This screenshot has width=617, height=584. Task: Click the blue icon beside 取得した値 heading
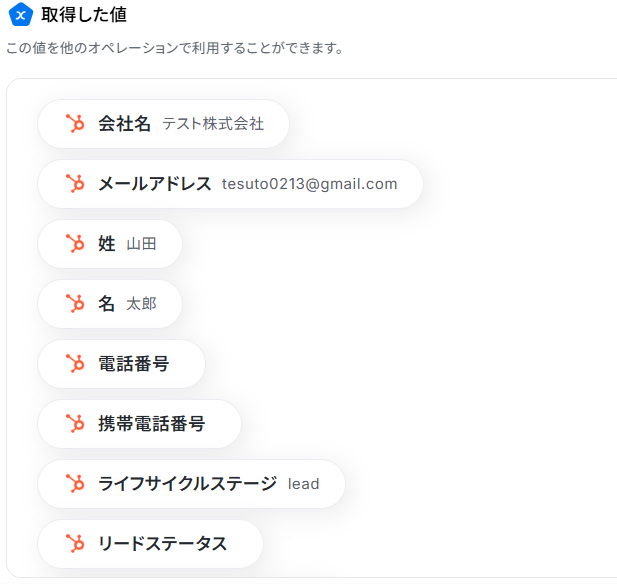pos(21,15)
